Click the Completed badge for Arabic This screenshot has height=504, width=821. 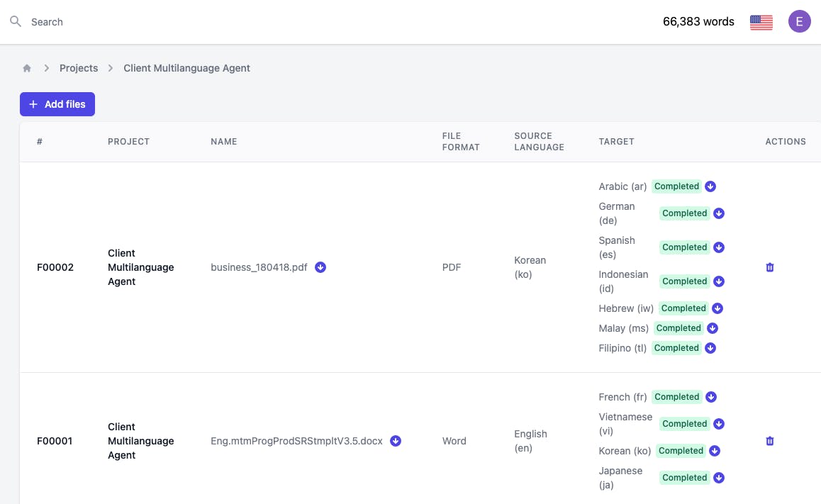point(676,186)
